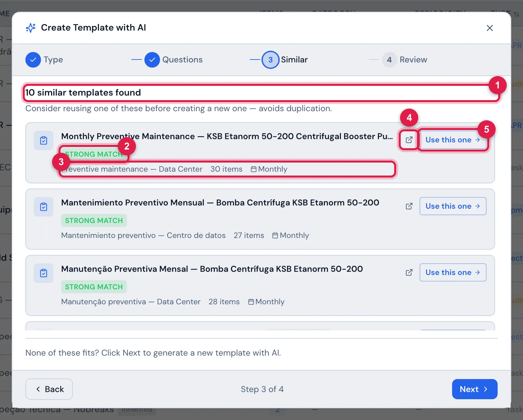Click the '30 items' count text

(226, 169)
